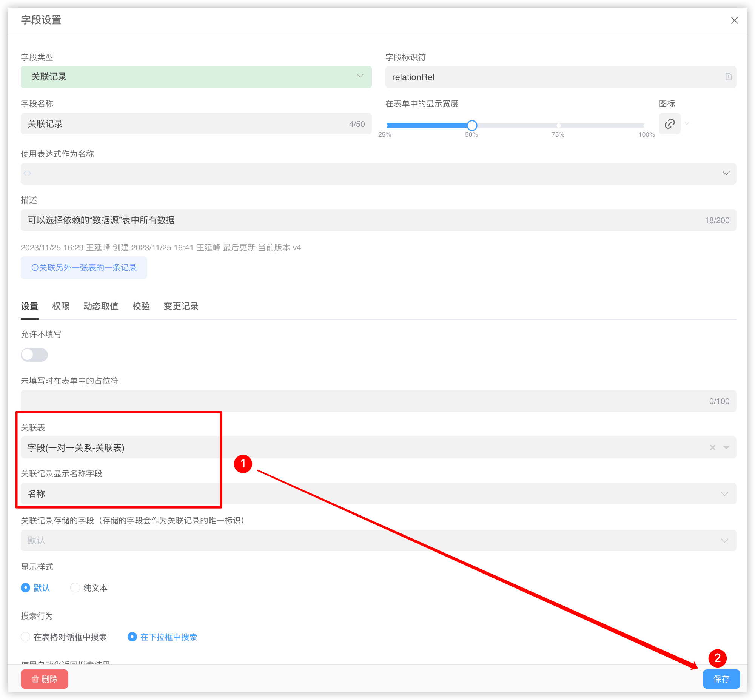Select the plain text display style
This screenshot has height=700, width=755.
pos(75,588)
